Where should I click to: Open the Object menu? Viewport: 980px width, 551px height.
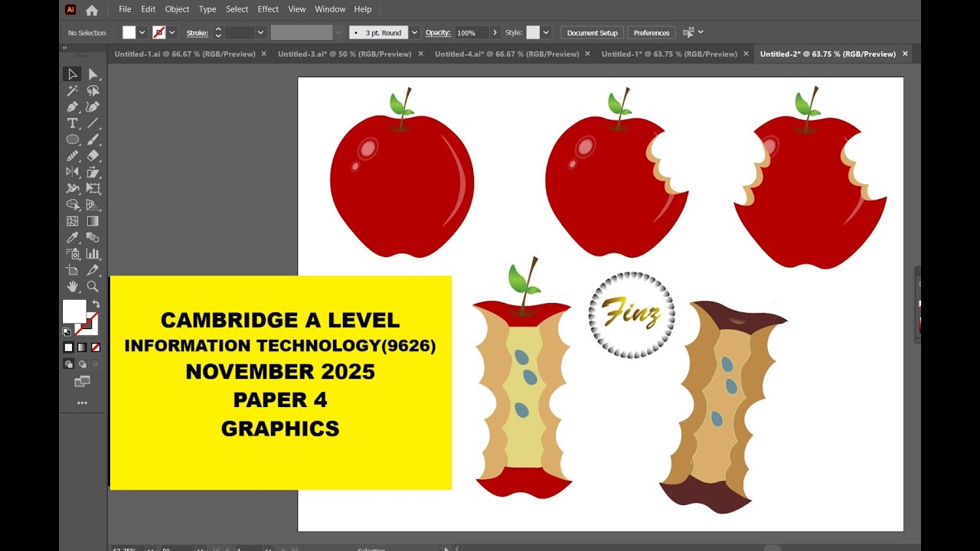click(x=177, y=9)
